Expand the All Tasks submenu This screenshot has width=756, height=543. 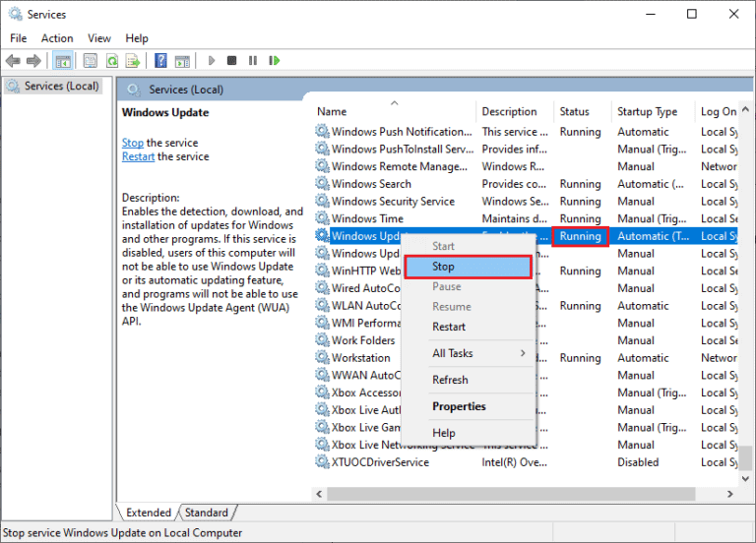pyautogui.click(x=469, y=353)
